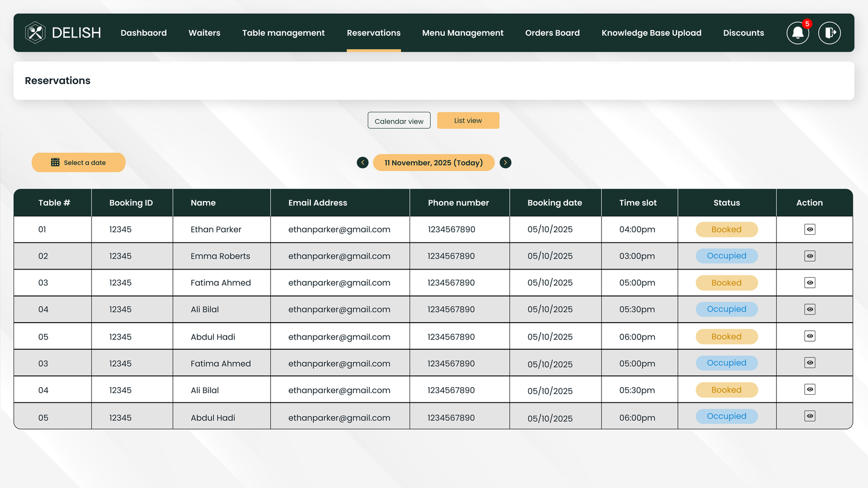This screenshot has width=868, height=488.
Task: Open the Waiters page
Action: coord(205,33)
